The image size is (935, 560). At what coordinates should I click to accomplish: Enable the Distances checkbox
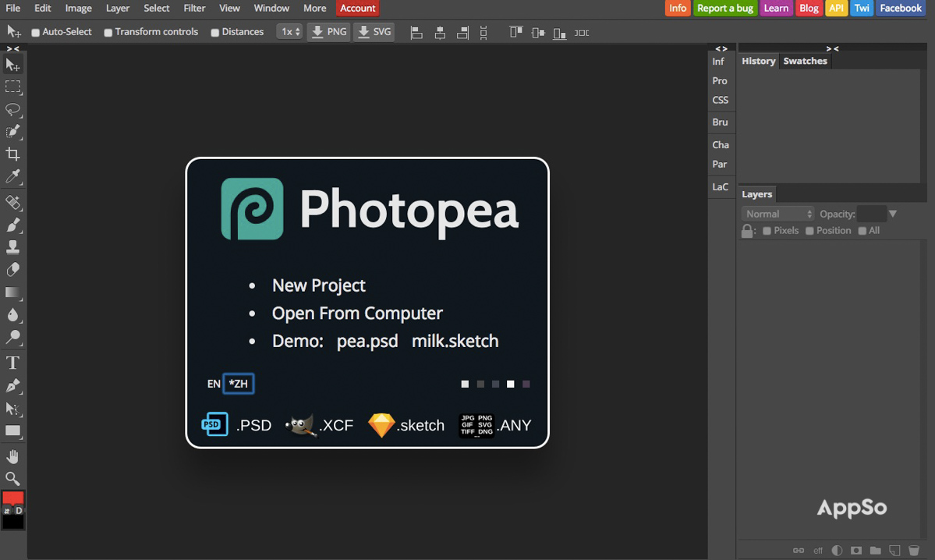coord(215,33)
